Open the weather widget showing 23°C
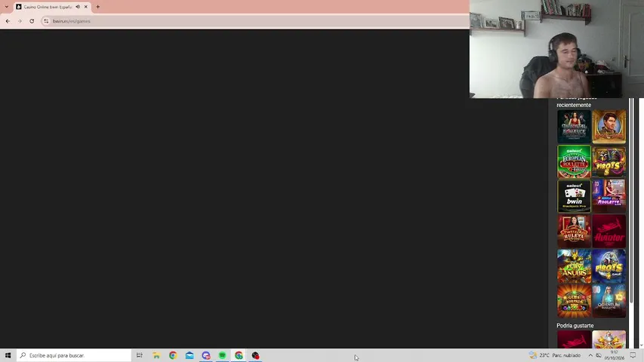 pyautogui.click(x=555, y=355)
